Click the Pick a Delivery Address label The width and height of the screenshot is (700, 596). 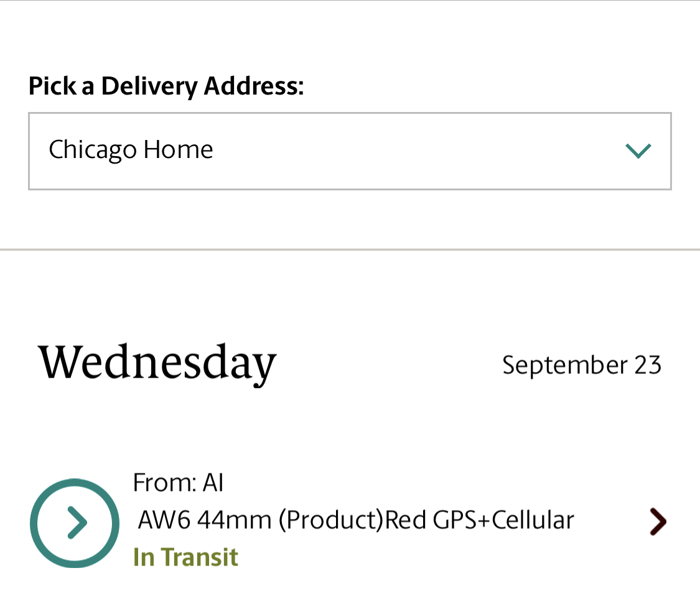166,86
